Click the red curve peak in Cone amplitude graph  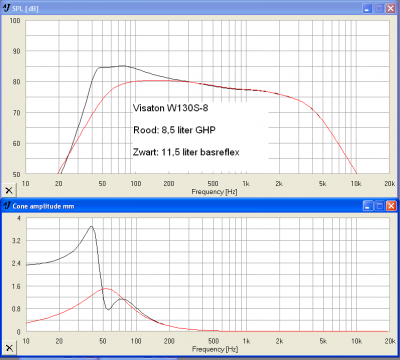click(105, 288)
